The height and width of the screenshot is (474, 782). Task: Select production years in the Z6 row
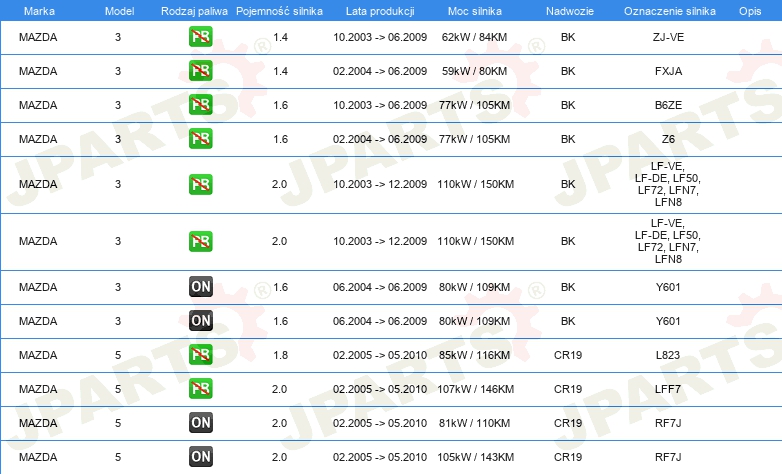pyautogui.click(x=380, y=139)
